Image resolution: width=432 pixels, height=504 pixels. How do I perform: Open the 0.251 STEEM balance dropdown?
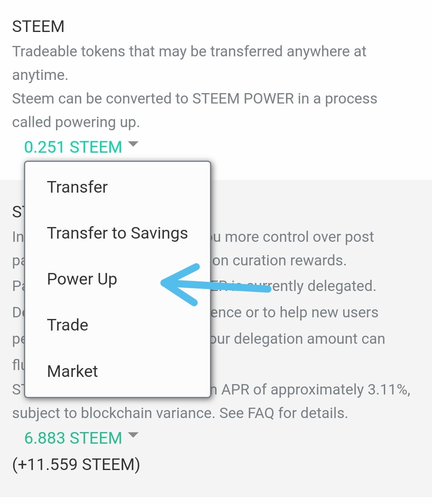73,147
